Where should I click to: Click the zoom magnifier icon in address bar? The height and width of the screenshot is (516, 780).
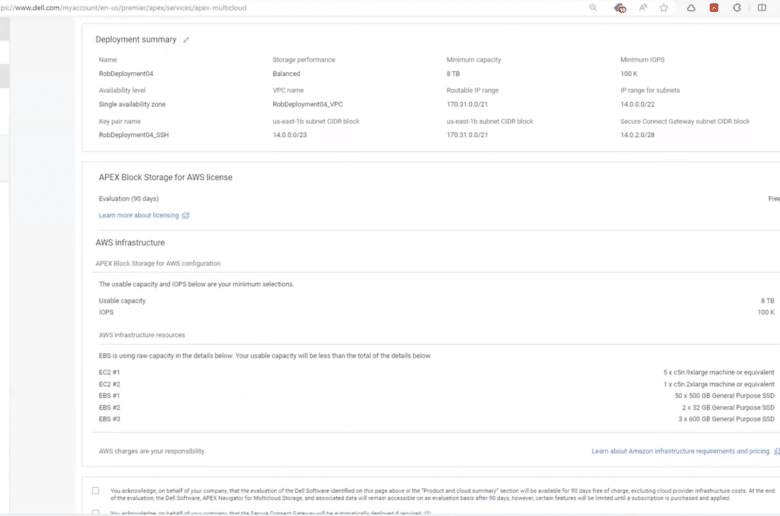tap(593, 7)
